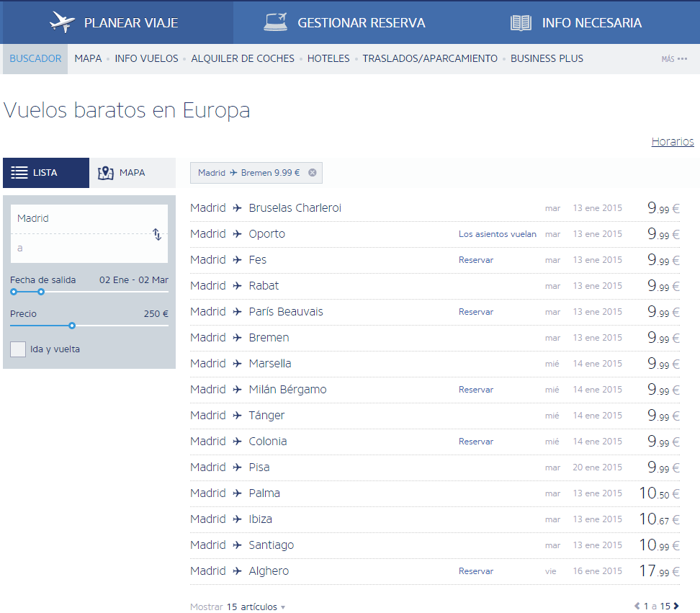The height and width of the screenshot is (613, 700).
Task: Open the Traslados/Aparcamiento submenu item
Action: coord(430,58)
